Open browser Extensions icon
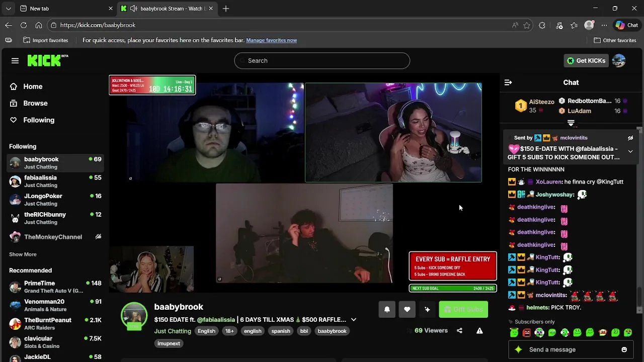Viewport: 644px width, 362px height. [542, 25]
